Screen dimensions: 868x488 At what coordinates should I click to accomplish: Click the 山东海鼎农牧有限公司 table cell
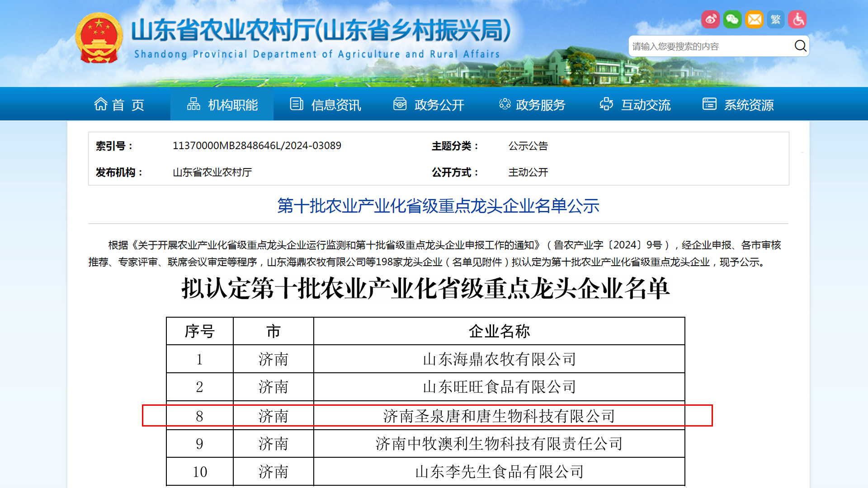pyautogui.click(x=499, y=359)
